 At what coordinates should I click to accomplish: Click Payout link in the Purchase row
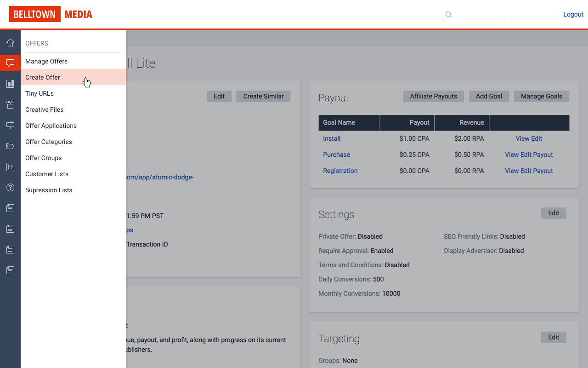[x=543, y=155]
